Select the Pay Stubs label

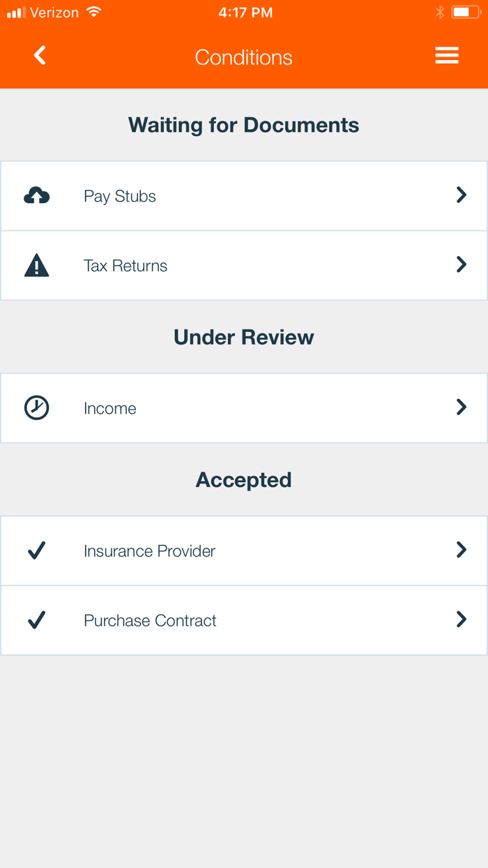click(120, 197)
